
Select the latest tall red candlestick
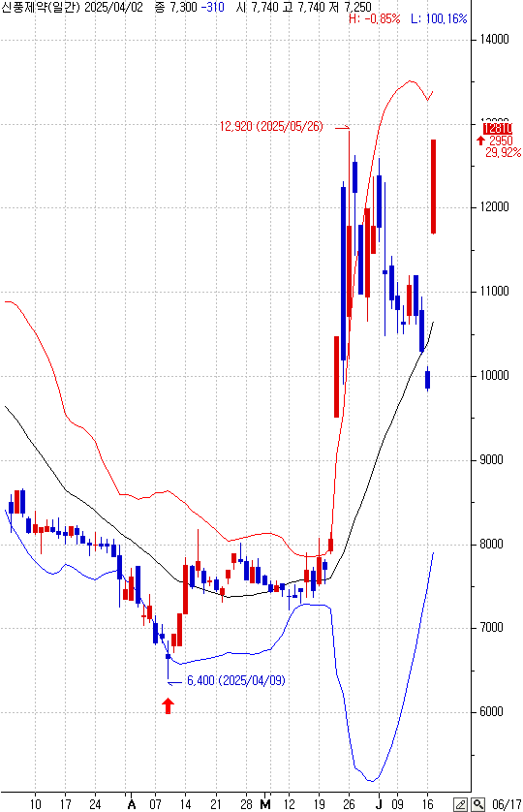[434, 186]
